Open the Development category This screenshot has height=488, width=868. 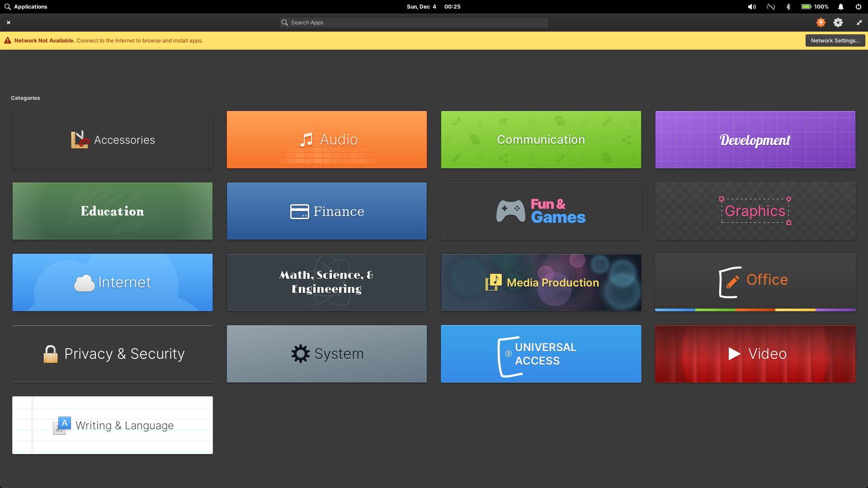pyautogui.click(x=755, y=139)
